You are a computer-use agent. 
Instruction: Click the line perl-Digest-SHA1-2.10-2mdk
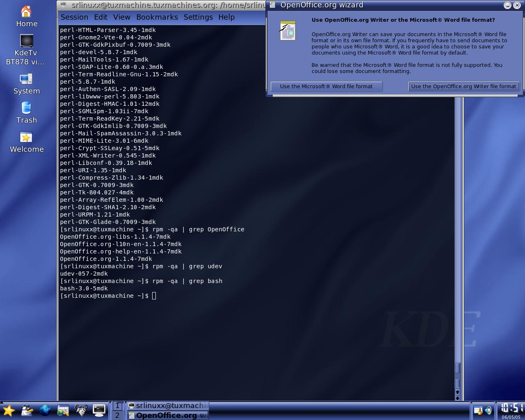pos(108,207)
